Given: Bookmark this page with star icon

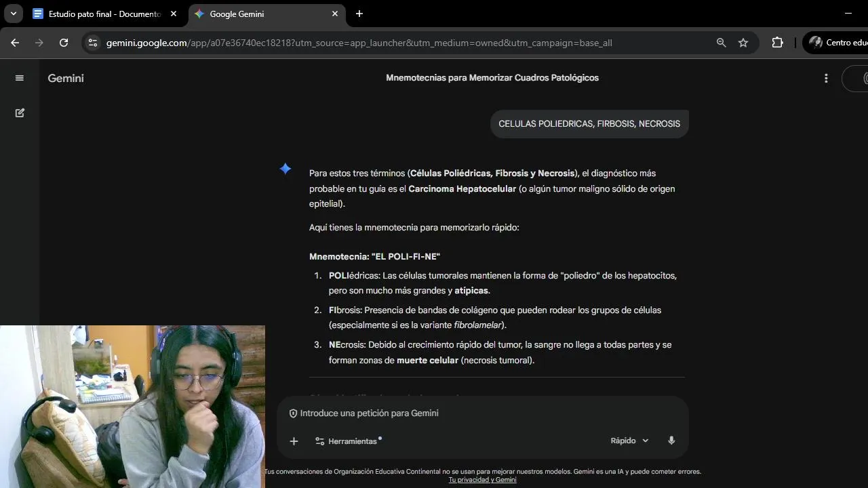Looking at the screenshot, I should click(x=743, y=43).
